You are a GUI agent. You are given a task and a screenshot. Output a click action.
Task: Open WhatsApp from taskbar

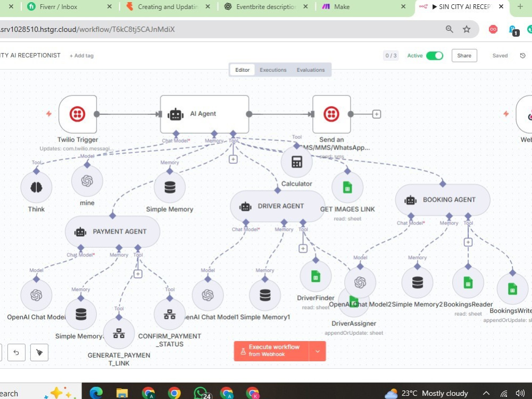(202, 393)
